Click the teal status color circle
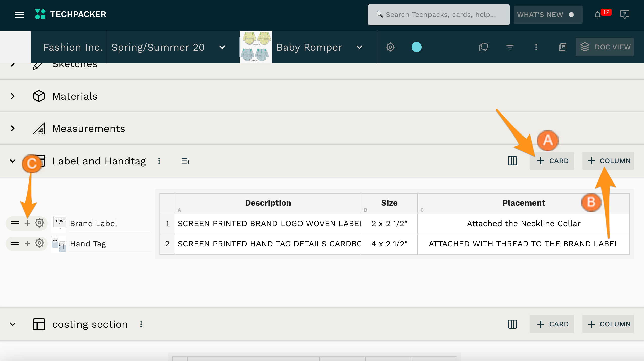Screen dimensions: 644x361 click(x=416, y=47)
